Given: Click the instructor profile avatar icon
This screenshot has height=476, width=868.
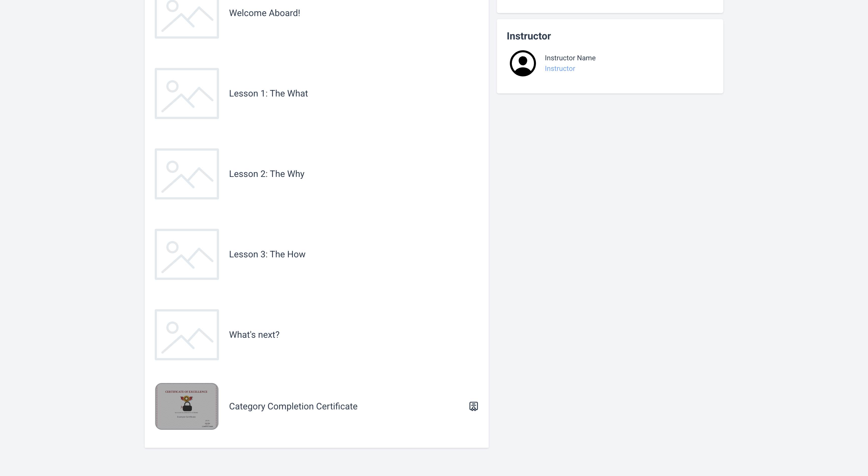Looking at the screenshot, I should 523,63.
